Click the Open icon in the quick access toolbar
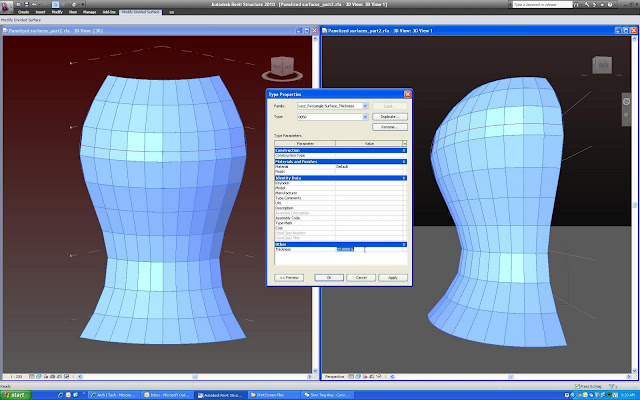 (x=19, y=4)
